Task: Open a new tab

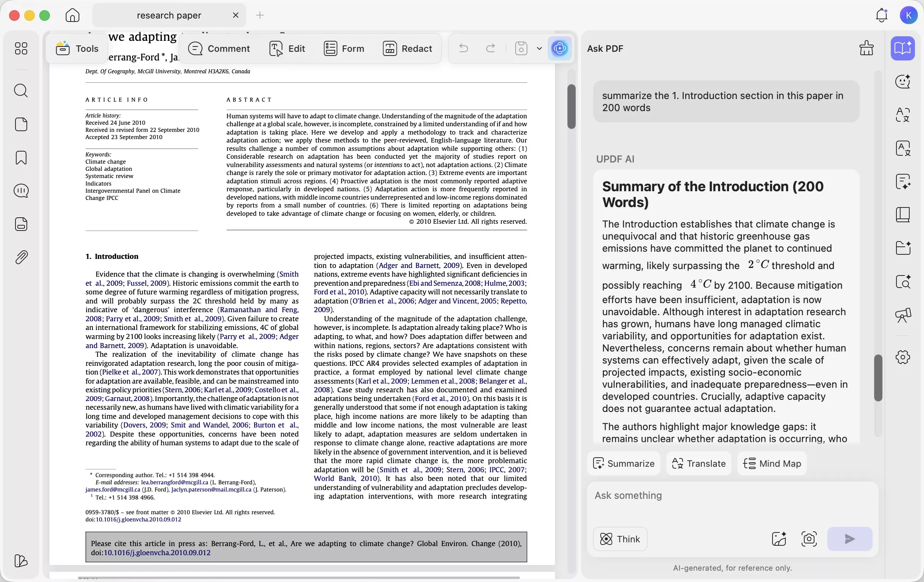Action: (260, 15)
